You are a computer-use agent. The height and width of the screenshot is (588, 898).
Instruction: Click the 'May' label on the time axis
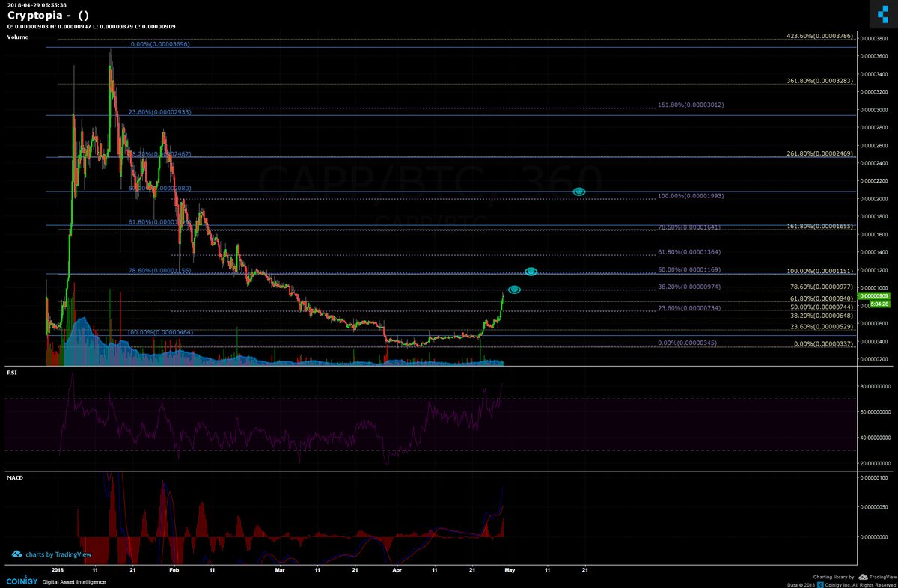[510, 569]
